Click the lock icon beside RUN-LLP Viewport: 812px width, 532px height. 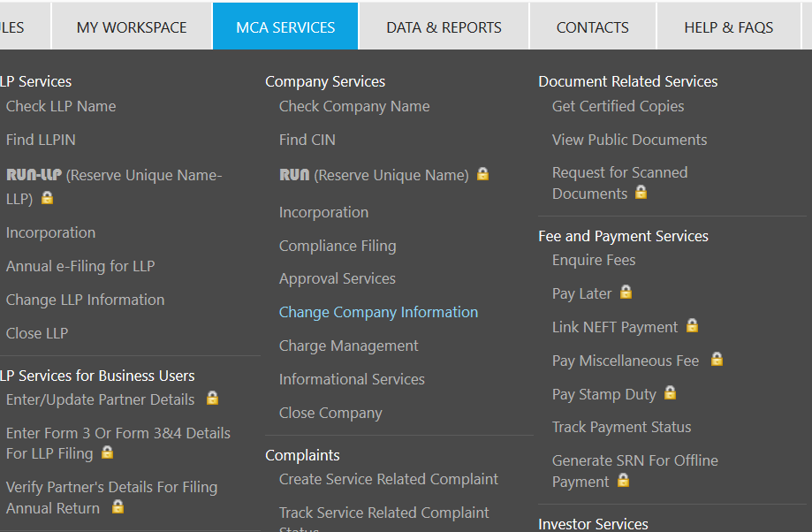point(47,197)
